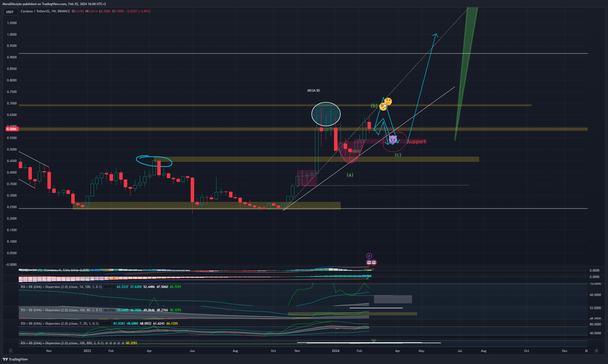Select the cyan hand-drawn circle near April 2023
Screen dimensions: 608x364
coord(154,161)
